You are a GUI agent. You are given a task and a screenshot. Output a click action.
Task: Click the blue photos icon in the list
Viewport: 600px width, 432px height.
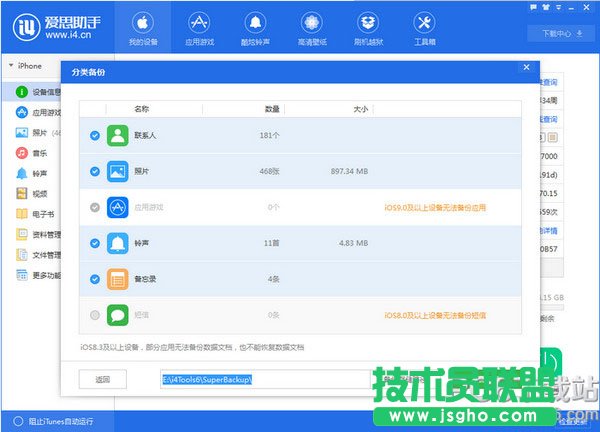117,171
